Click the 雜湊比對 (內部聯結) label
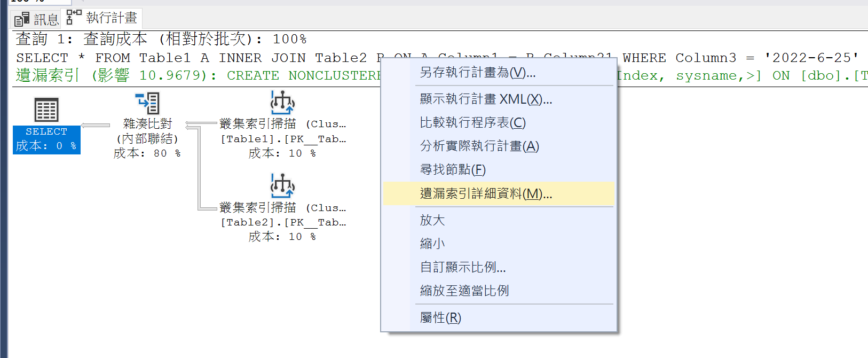The height and width of the screenshot is (358, 868). pyautogui.click(x=147, y=131)
